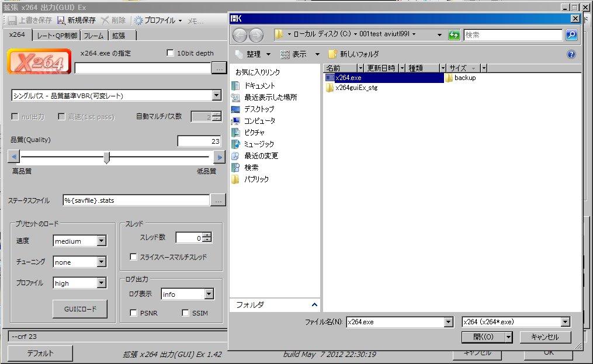The image size is (593, 364).
Task: Click the back arrow in the open dialog
Action: 240,35
